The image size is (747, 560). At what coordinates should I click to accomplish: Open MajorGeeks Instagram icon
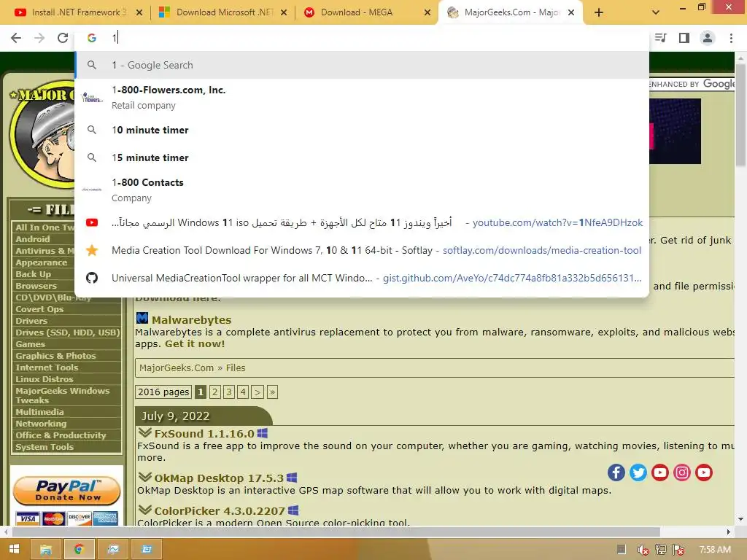(x=682, y=472)
